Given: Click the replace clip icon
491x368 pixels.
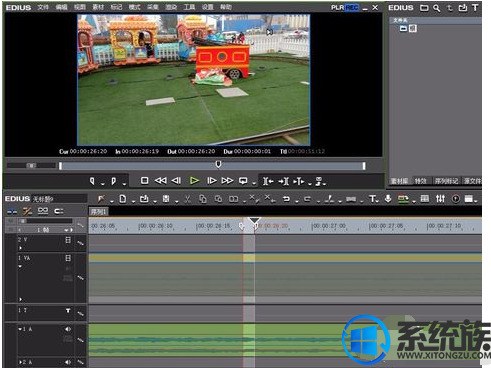Looking at the screenshot, I should click(234, 199).
